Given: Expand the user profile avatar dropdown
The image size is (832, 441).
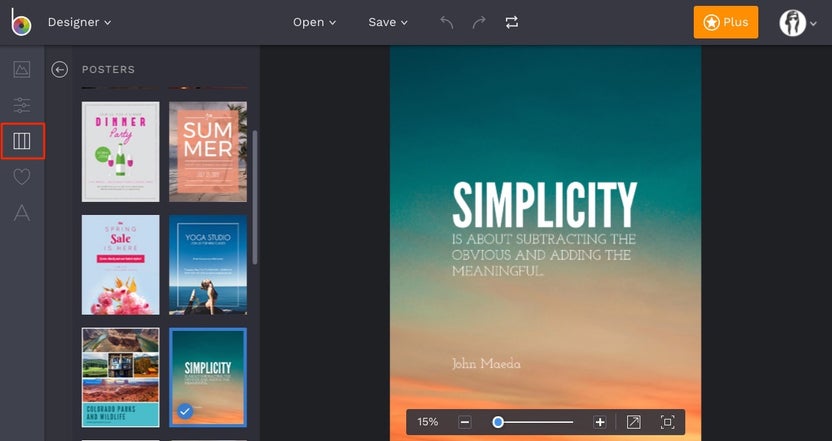Looking at the screenshot, I should [797, 22].
